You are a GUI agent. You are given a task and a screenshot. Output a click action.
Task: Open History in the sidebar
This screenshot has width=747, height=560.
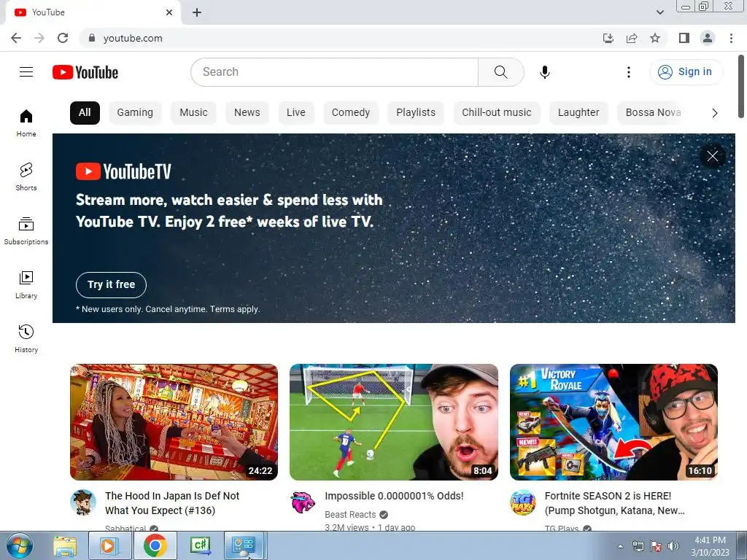click(26, 338)
